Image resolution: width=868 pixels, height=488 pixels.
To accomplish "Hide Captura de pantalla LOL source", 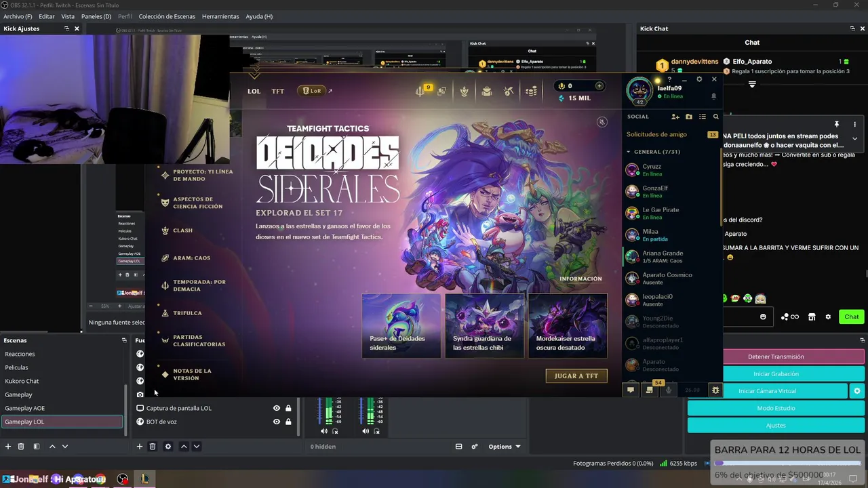I will [277, 408].
